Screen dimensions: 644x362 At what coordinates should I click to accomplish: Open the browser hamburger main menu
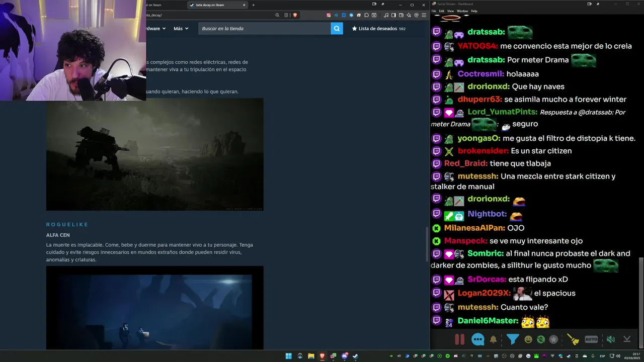[424, 15]
